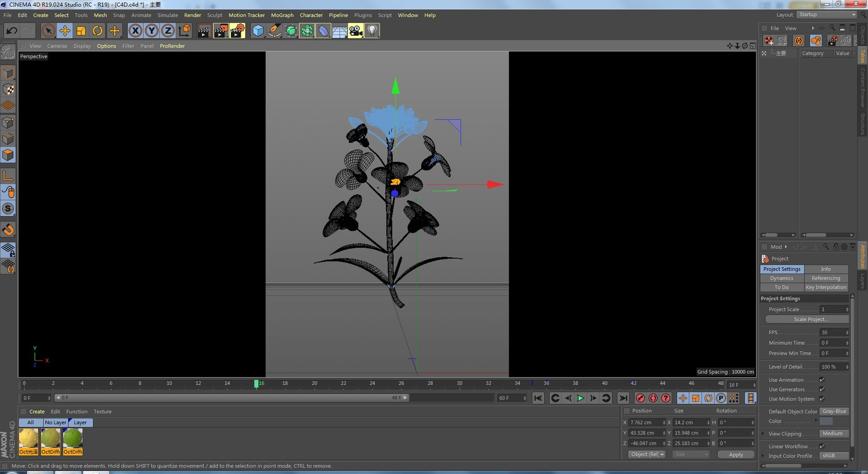Toggle Use Animation checkbox
The image size is (868, 474).
coord(822,380)
